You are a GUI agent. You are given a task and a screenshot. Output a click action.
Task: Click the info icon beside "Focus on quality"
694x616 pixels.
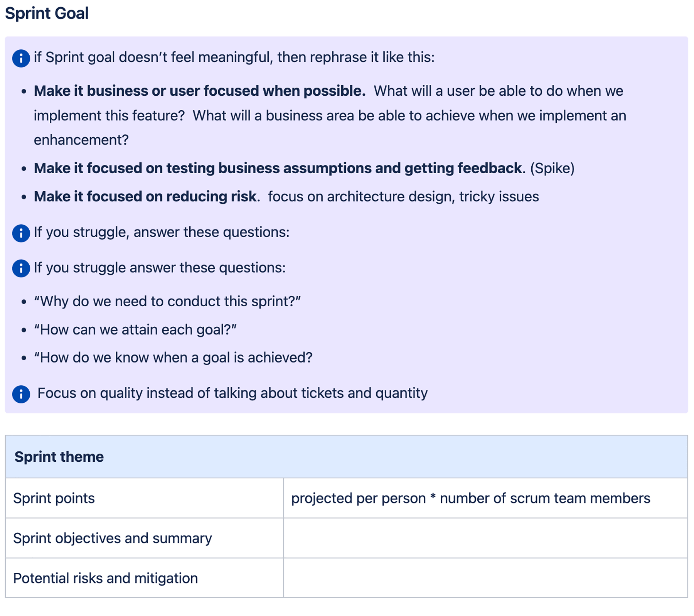click(21, 394)
